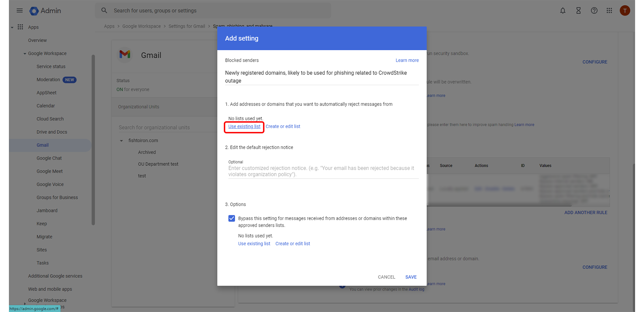Select Drive and Docs in sidebar
644x312 pixels.
(x=52, y=132)
